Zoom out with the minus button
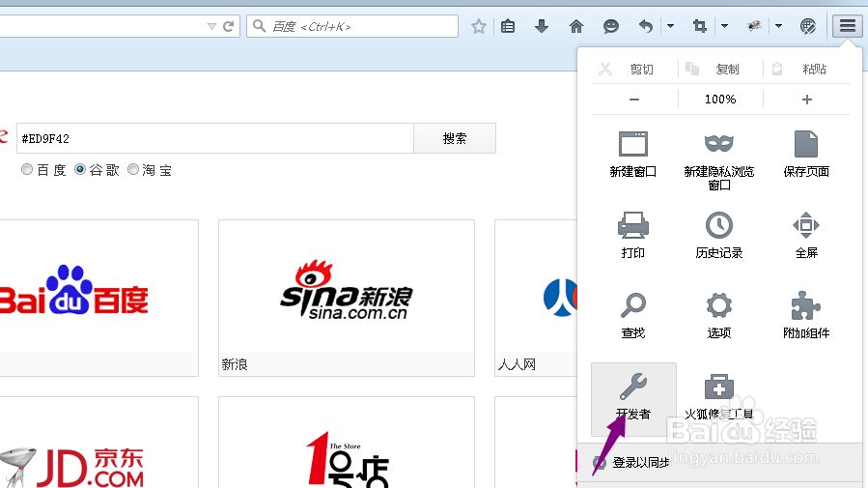 click(x=634, y=100)
